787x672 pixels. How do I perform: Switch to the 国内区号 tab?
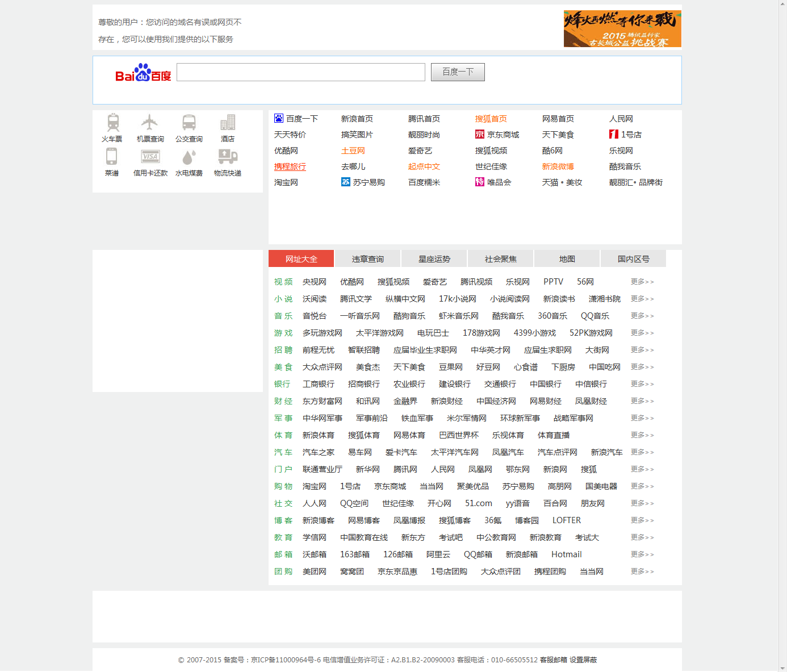click(x=634, y=258)
